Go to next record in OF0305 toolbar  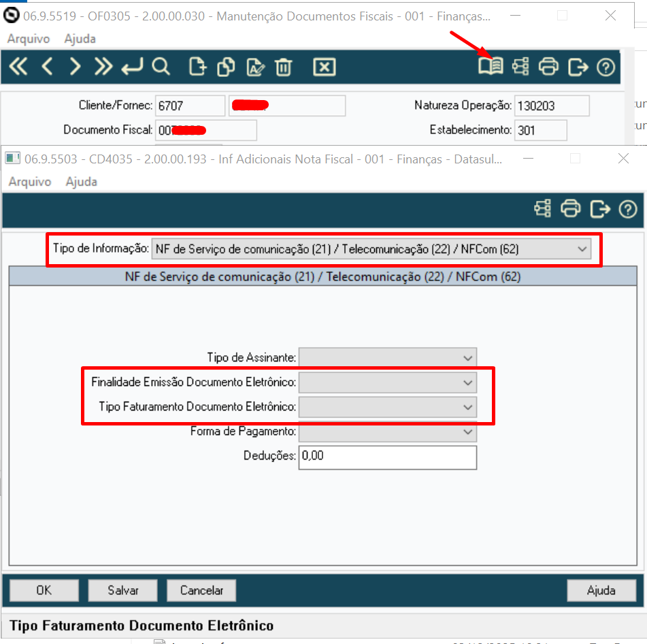click(x=75, y=67)
